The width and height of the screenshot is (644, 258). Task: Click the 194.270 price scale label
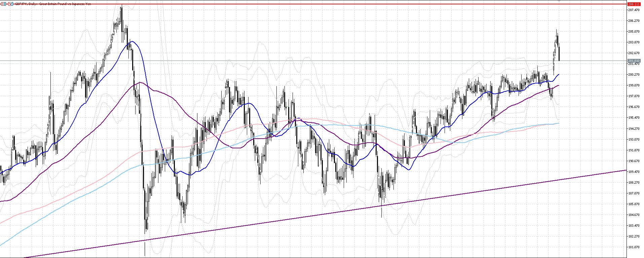coord(634,128)
